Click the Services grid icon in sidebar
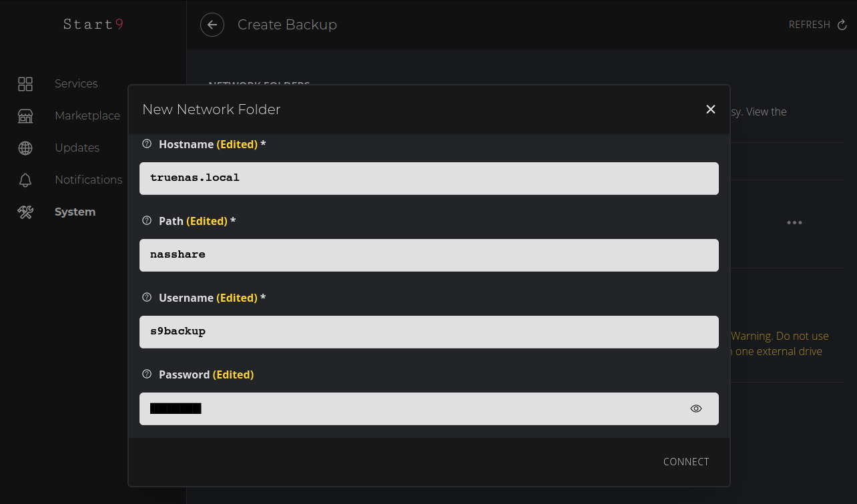Screen dimensions: 857x504 tap(25, 83)
